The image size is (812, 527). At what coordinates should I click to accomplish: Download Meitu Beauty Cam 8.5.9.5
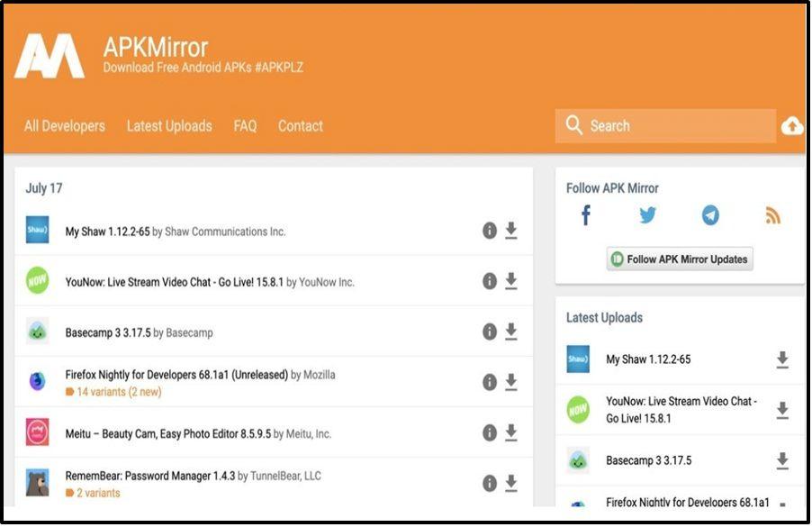click(511, 432)
